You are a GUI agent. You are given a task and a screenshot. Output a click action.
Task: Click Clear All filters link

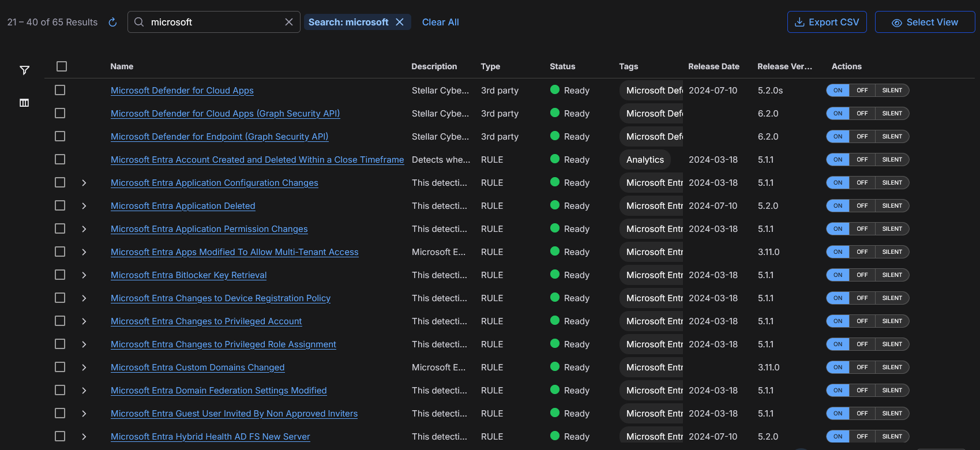tap(440, 22)
